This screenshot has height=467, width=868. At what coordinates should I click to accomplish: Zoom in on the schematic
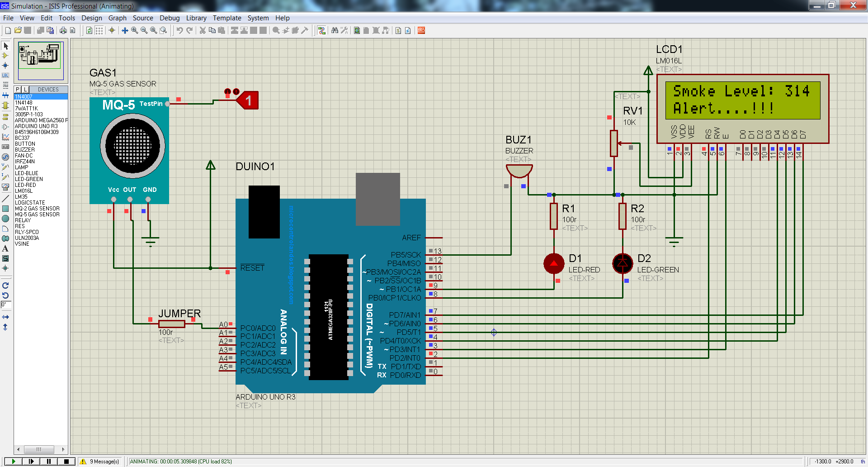point(134,30)
